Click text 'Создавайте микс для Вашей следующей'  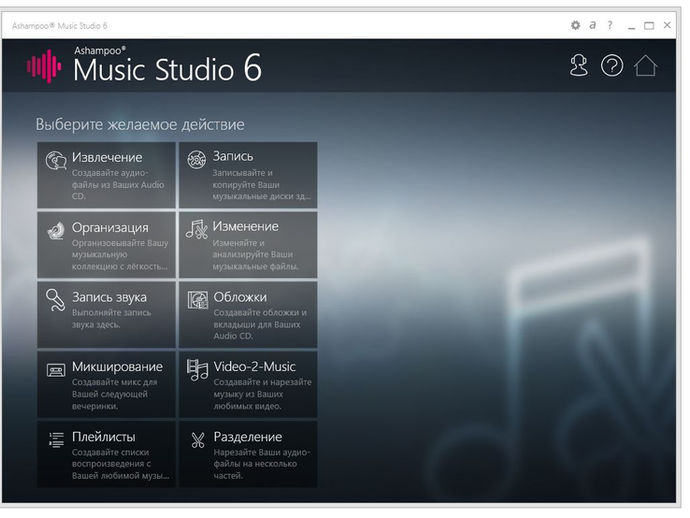click(114, 388)
